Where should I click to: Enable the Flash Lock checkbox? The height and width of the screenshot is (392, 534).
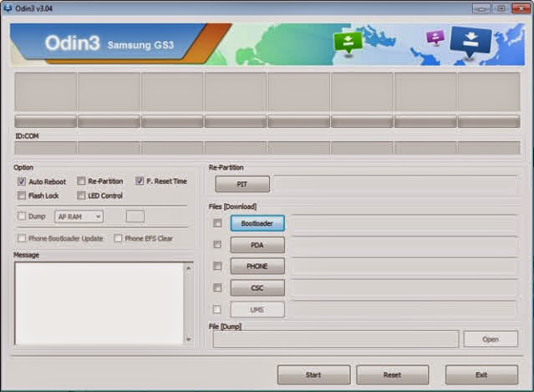coord(22,196)
